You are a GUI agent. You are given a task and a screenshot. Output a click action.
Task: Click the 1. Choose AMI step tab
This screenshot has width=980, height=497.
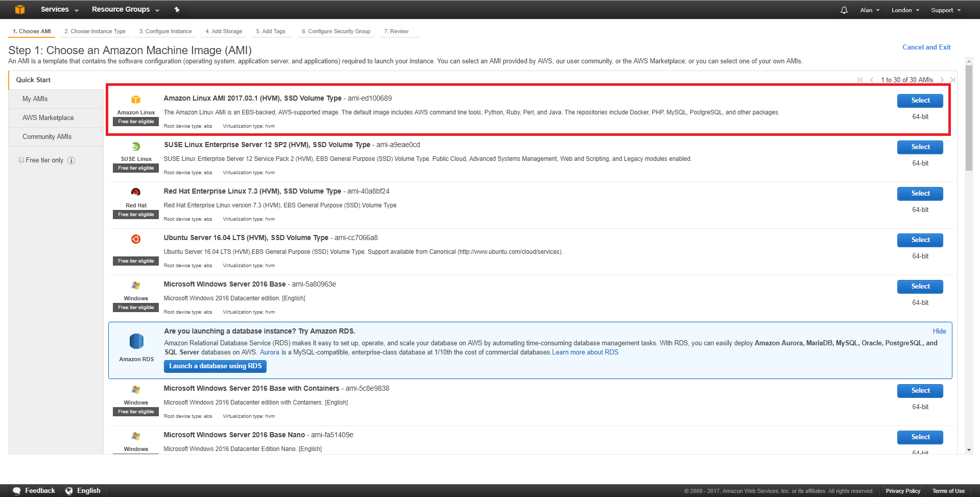click(x=32, y=31)
